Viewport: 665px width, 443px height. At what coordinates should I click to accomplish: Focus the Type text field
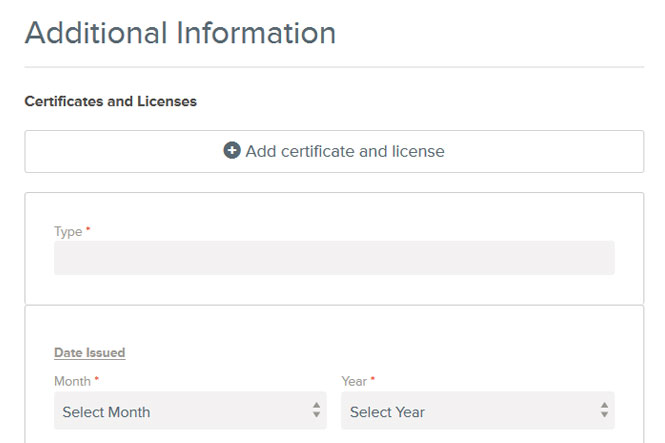pos(334,258)
